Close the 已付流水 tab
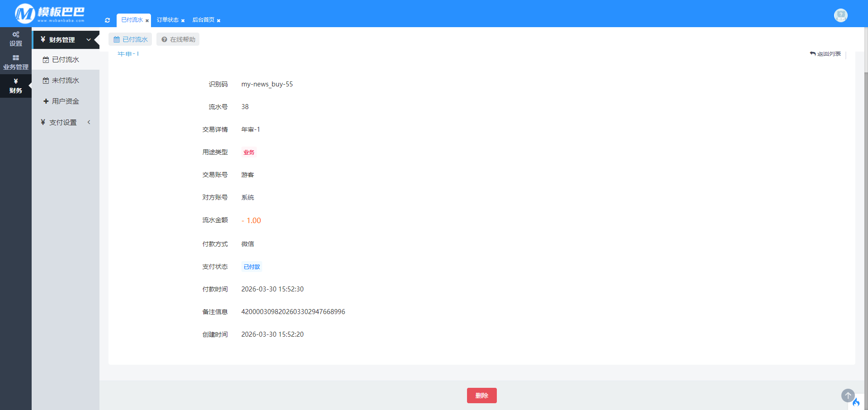 point(147,21)
